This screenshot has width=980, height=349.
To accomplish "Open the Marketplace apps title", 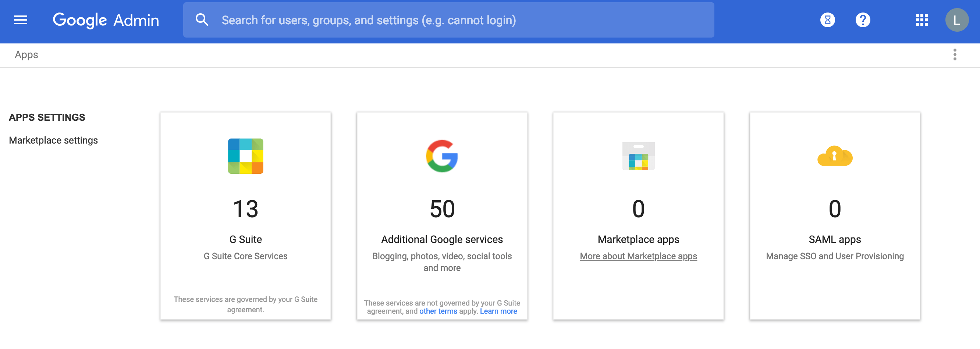I will click(638, 239).
